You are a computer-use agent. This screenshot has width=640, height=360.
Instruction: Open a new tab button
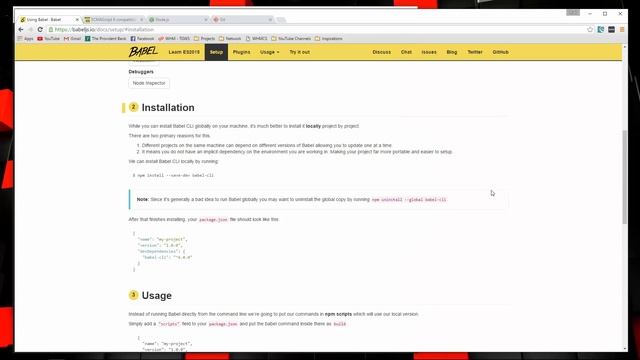tap(281, 20)
